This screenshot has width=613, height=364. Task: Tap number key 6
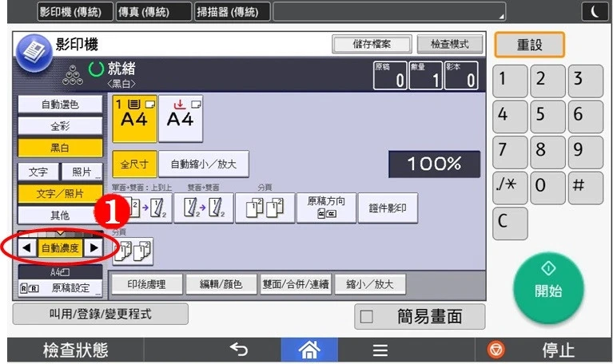point(586,117)
